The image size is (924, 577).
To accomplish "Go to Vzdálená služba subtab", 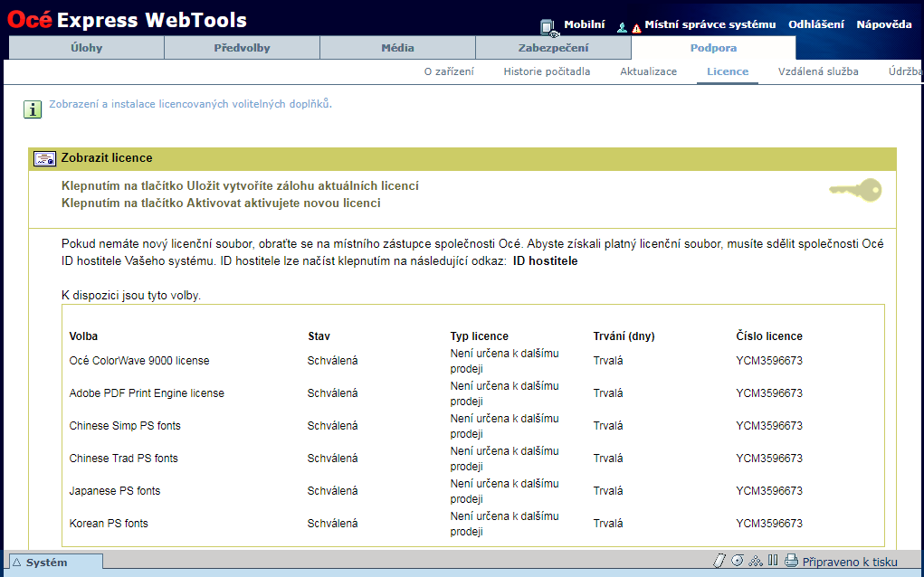I will tap(818, 71).
